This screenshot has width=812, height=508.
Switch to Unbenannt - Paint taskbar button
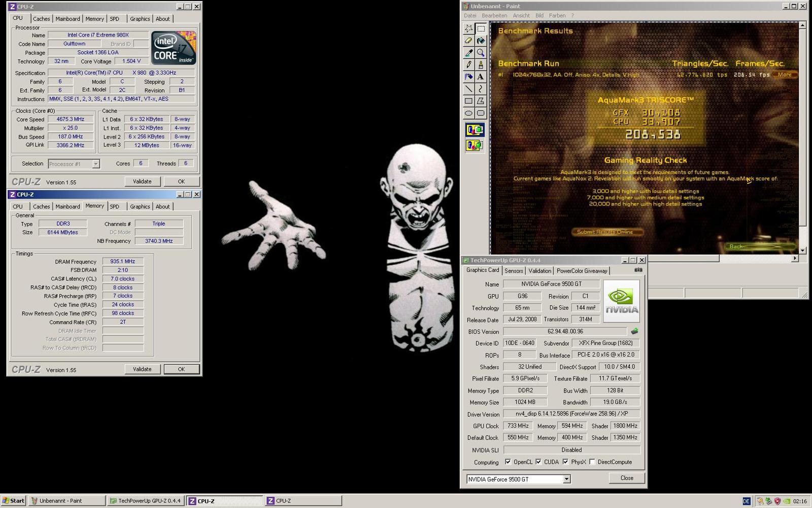66,501
